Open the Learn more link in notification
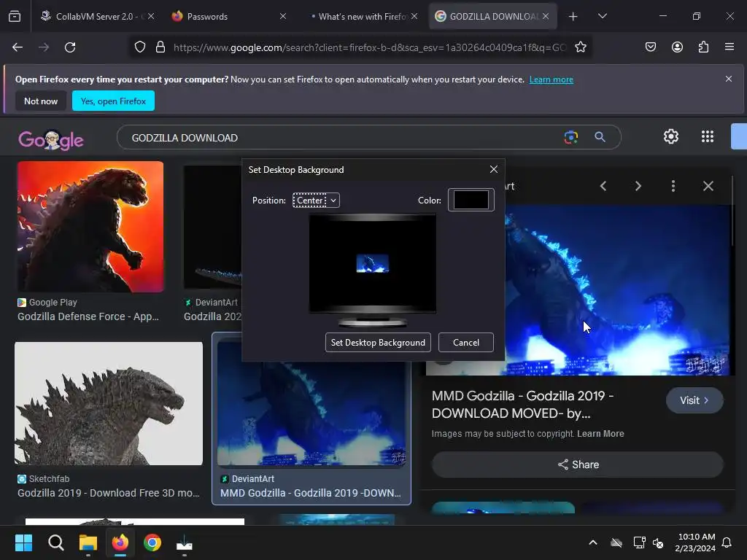The width and height of the screenshot is (747, 560). click(x=551, y=79)
